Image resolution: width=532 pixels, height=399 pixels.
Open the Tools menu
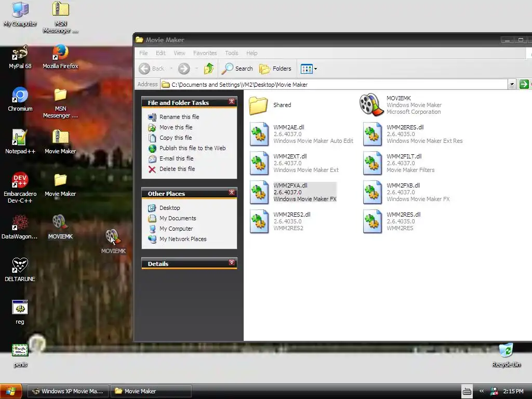coord(231,53)
